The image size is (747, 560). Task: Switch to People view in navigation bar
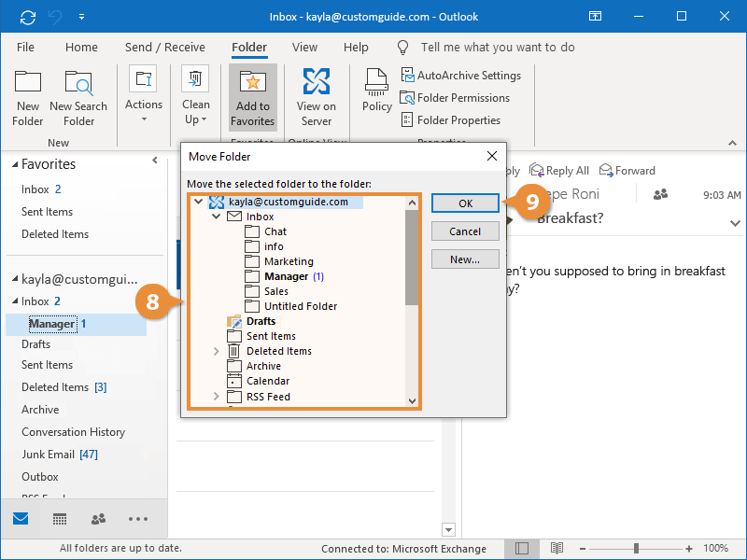point(97,518)
